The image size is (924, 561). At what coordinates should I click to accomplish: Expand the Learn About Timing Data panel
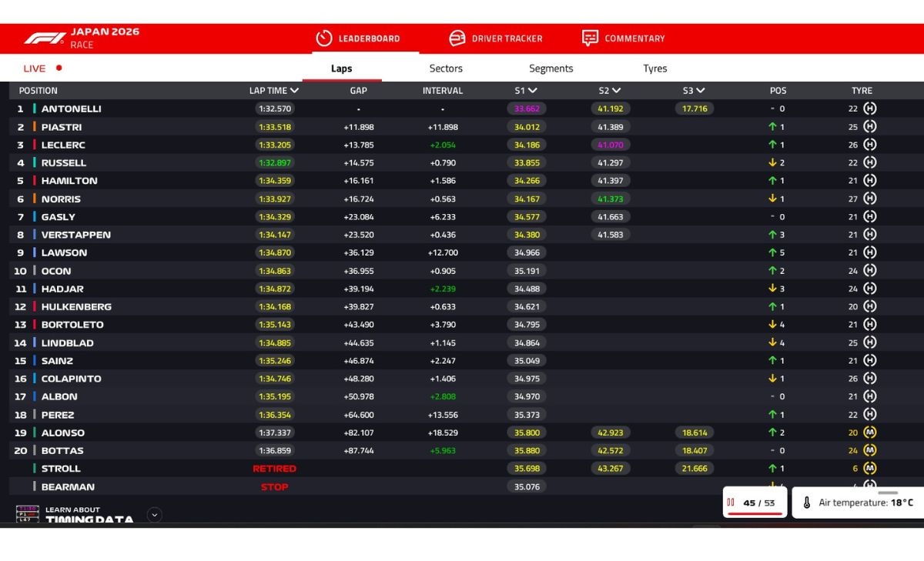coord(155,515)
